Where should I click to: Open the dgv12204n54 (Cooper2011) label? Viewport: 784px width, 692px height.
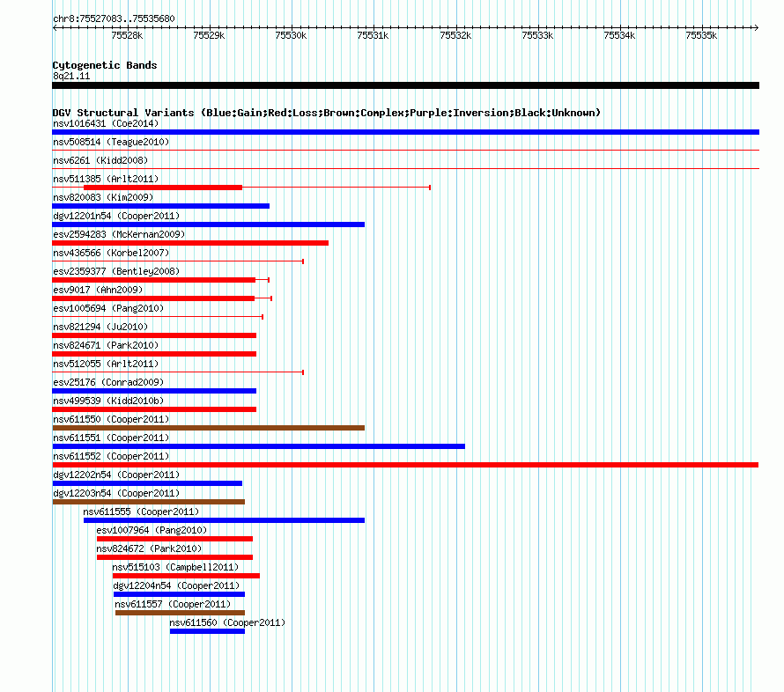(x=176, y=585)
